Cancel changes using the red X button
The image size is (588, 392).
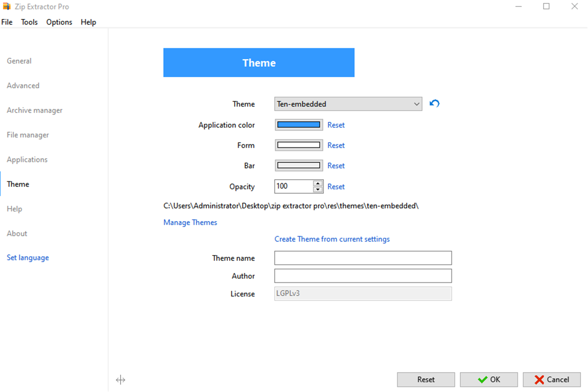click(552, 379)
